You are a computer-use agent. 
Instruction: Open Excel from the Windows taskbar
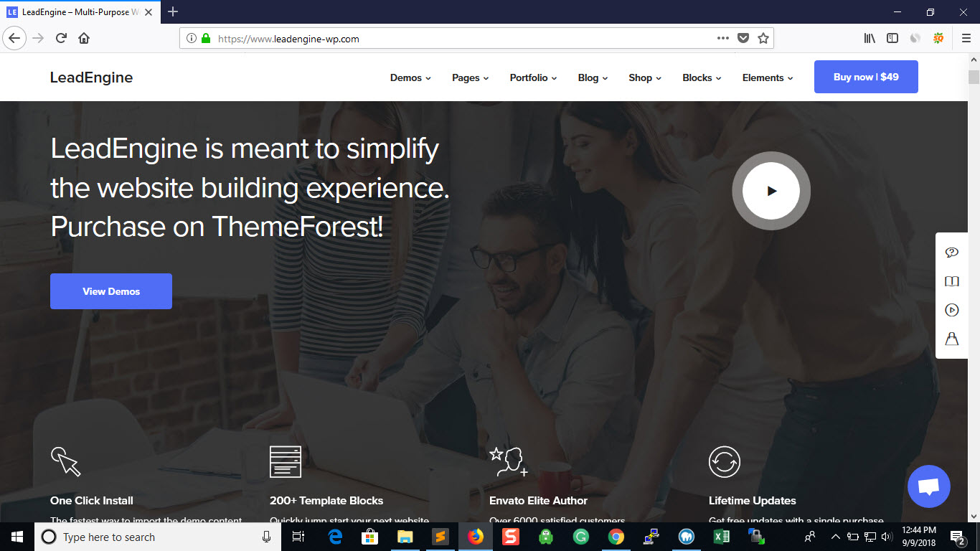coord(721,537)
